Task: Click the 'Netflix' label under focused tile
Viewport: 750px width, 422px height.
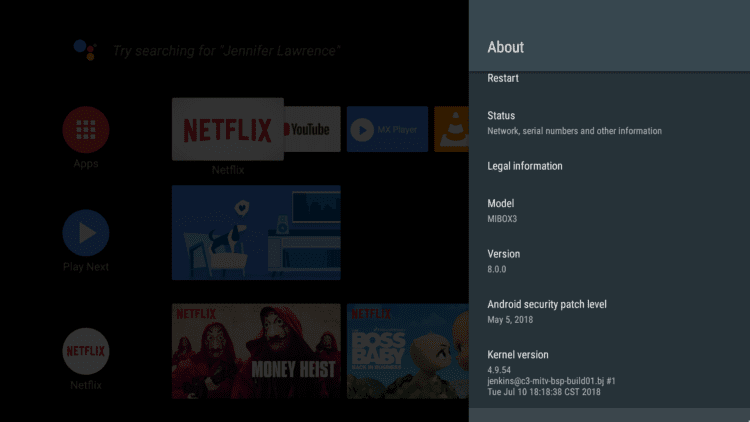Action: click(x=228, y=170)
